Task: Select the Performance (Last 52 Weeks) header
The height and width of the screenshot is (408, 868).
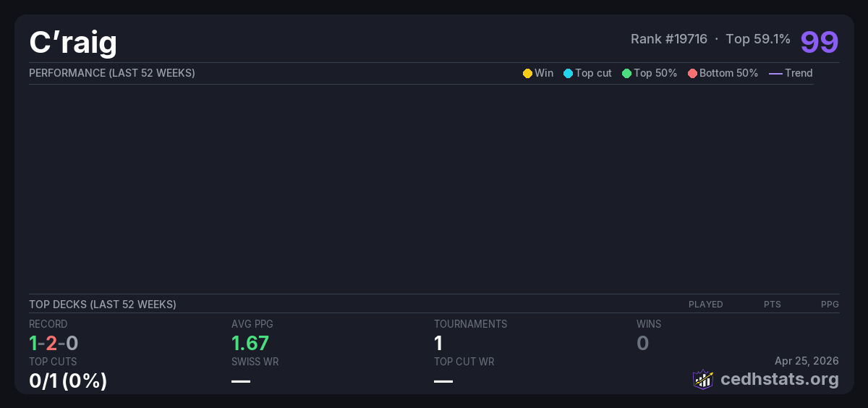Action: pos(112,73)
